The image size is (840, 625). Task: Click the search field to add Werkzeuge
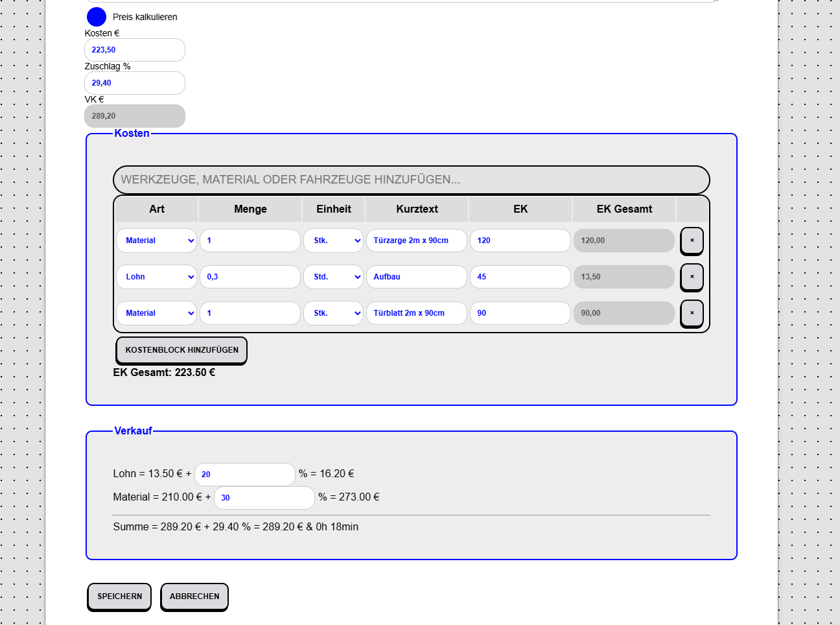click(x=411, y=180)
